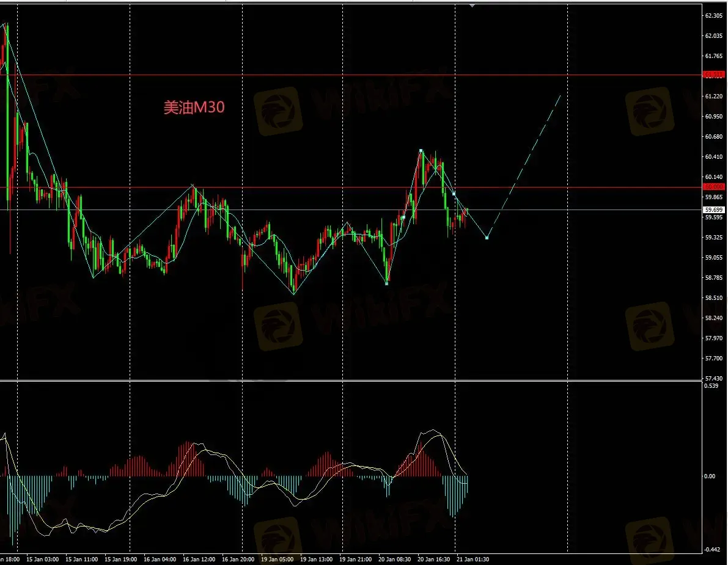This screenshot has width=728, height=565.
Task: Click the 0.539 MACD scale value
Action: click(x=711, y=386)
